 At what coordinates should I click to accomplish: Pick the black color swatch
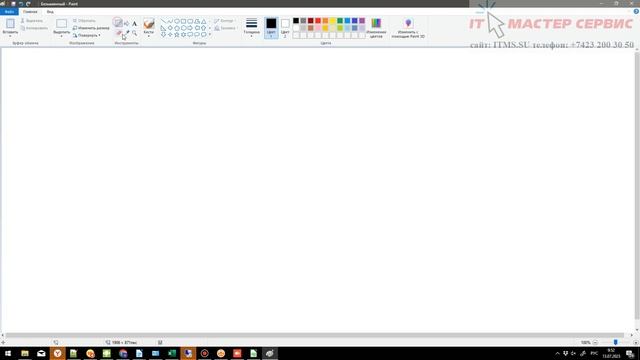[x=296, y=20]
